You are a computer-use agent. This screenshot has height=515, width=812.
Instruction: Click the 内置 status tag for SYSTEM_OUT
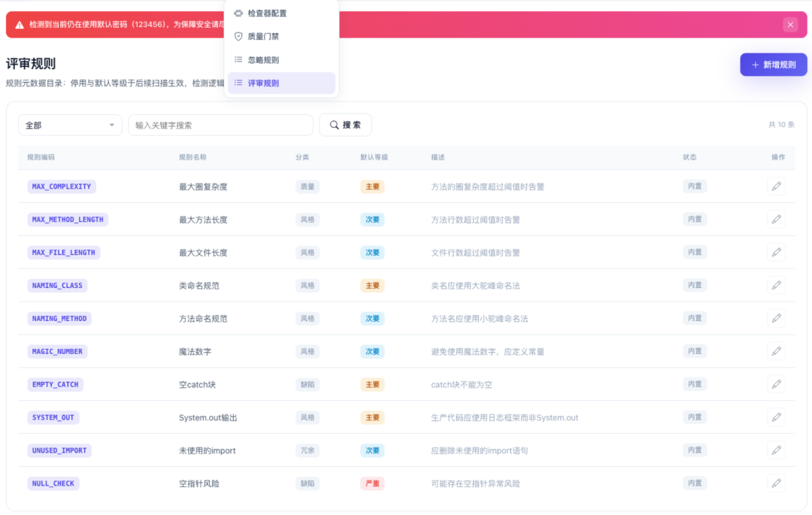(x=695, y=417)
